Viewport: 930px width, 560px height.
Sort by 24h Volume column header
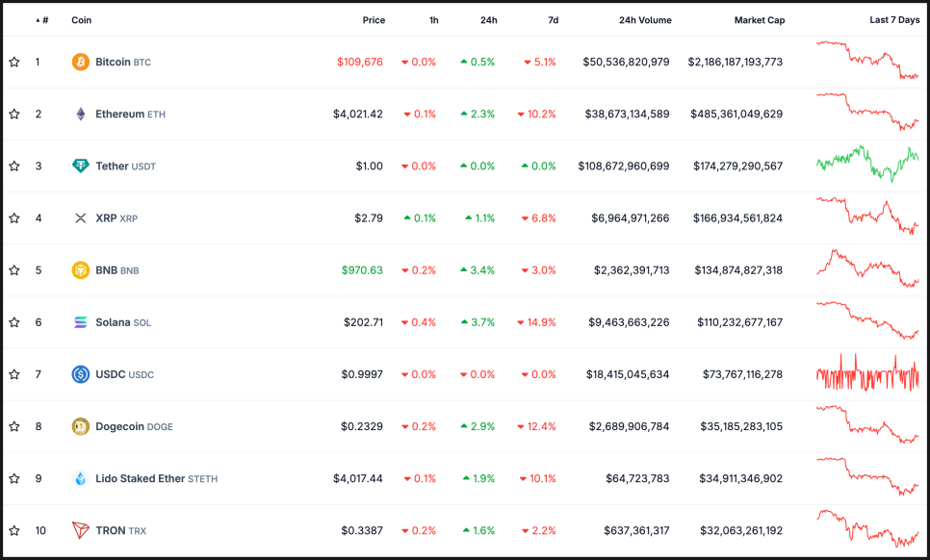[645, 20]
